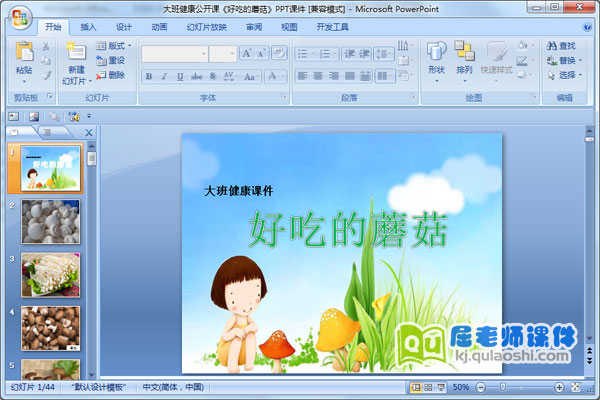This screenshot has height=400, width=600.
Task: Click the Clear Formatting icon
Action: (x=279, y=53)
